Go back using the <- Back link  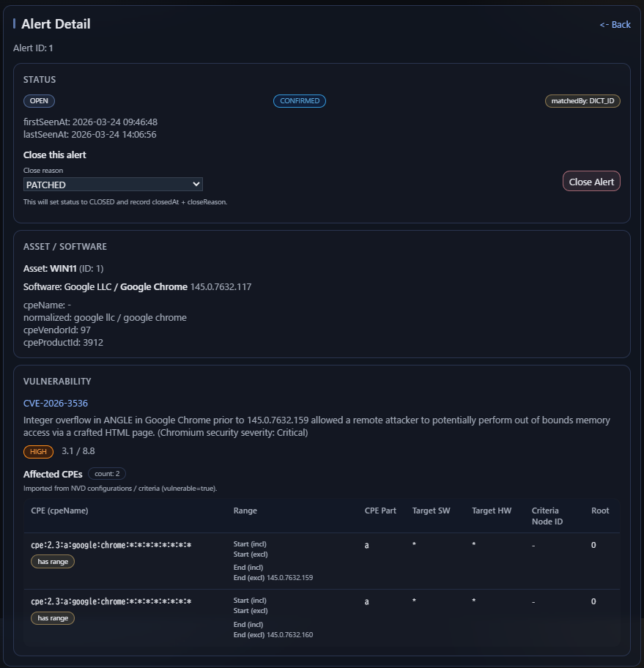pyautogui.click(x=614, y=24)
